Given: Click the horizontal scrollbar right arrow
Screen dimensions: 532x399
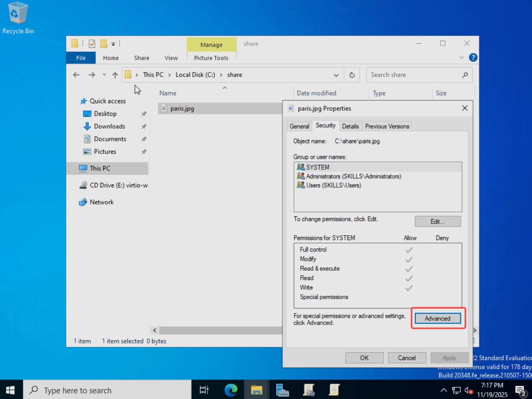Looking at the screenshot, I should (x=475, y=330).
